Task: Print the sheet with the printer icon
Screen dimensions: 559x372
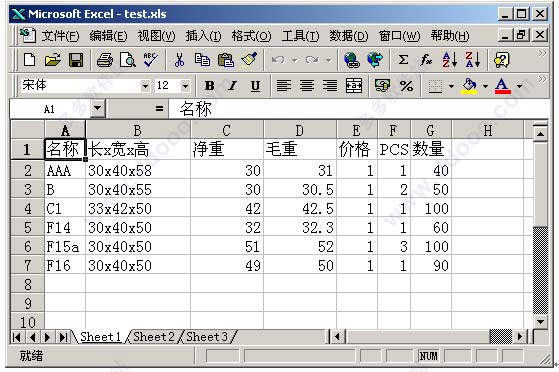Action: pyautogui.click(x=105, y=60)
